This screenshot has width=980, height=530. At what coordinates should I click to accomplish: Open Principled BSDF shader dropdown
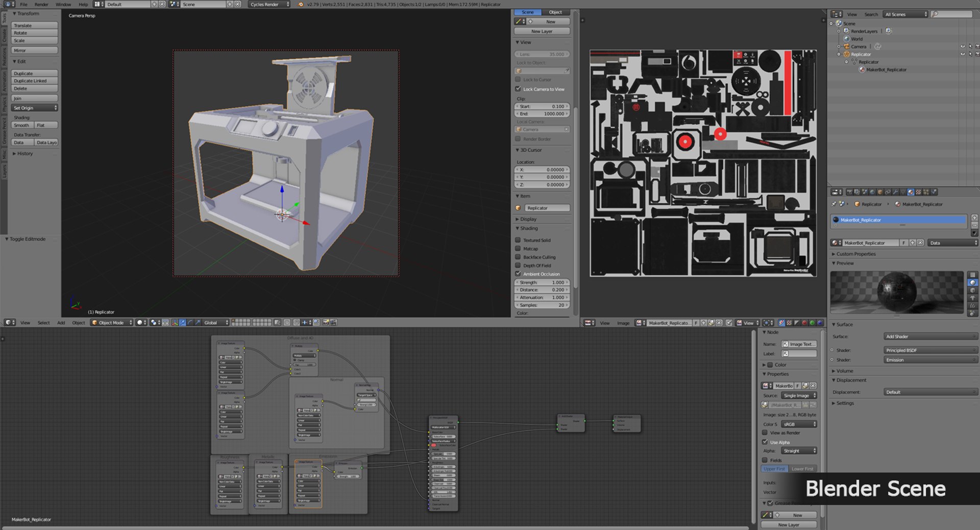click(930, 350)
